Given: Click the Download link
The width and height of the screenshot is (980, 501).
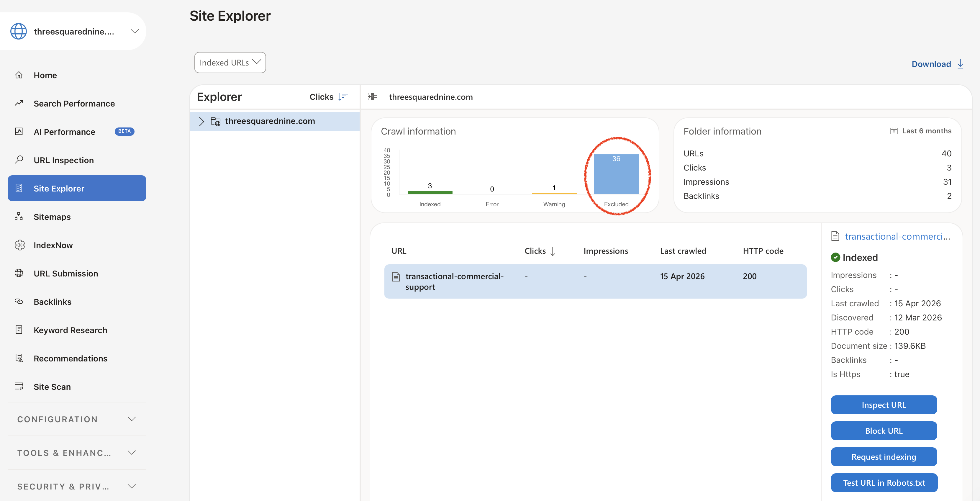Looking at the screenshot, I should 931,64.
